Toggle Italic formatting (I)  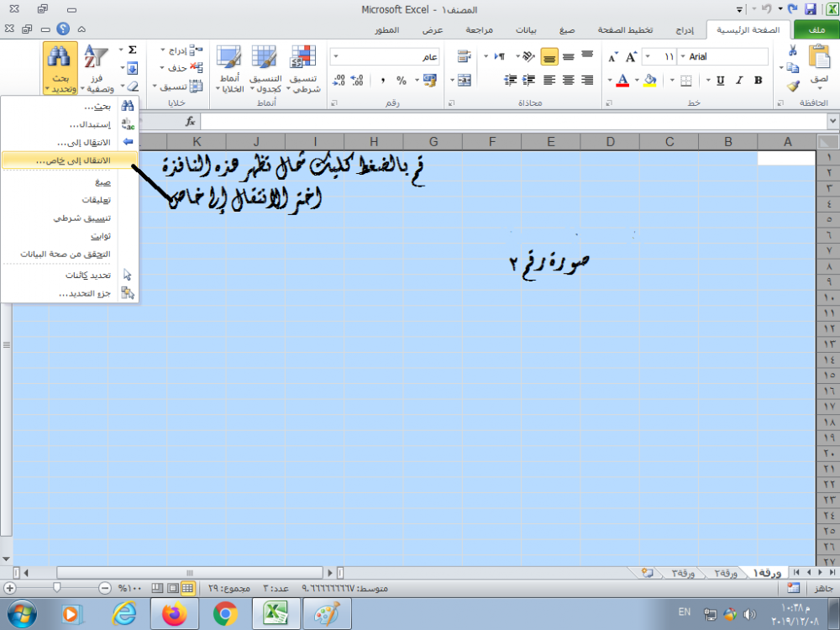pyautogui.click(x=739, y=81)
